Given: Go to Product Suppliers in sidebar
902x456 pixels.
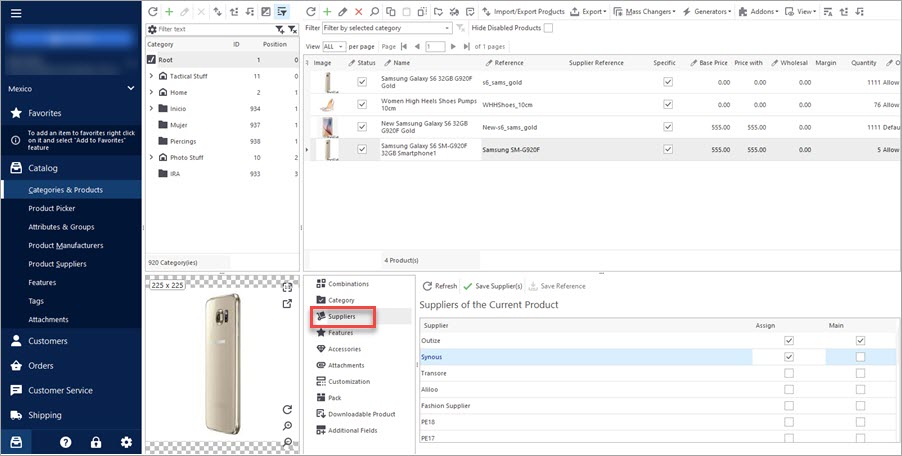Looking at the screenshot, I should coord(58,264).
